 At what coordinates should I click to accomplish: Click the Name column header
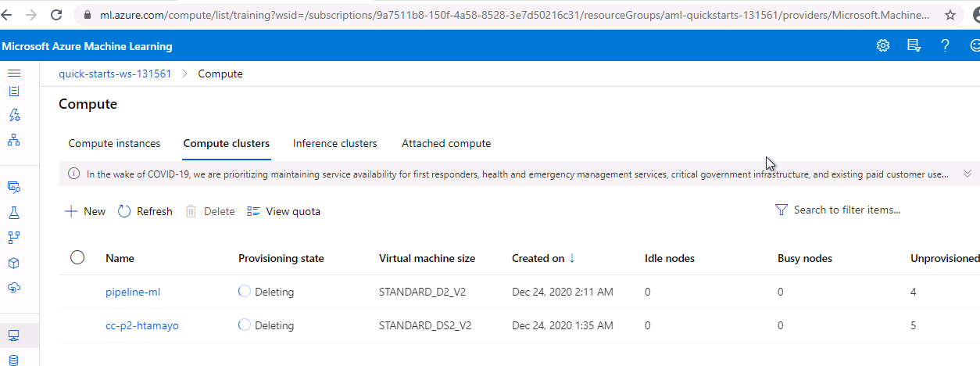point(120,258)
